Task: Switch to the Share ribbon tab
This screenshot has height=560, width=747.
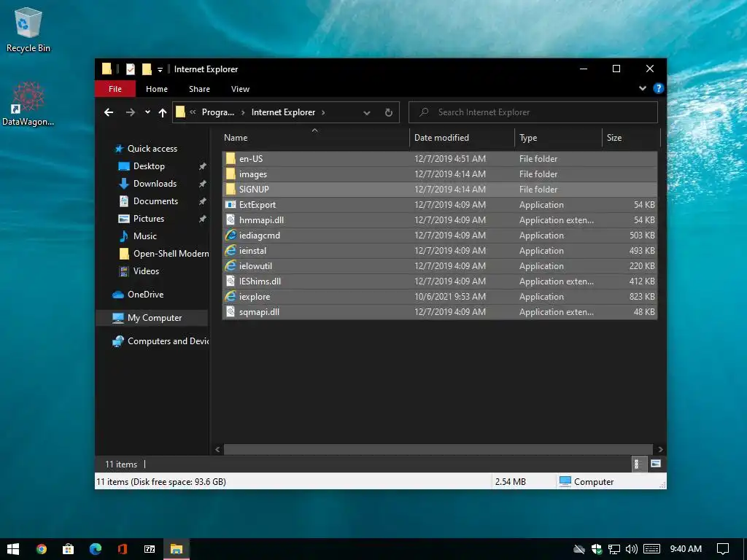Action: point(199,89)
